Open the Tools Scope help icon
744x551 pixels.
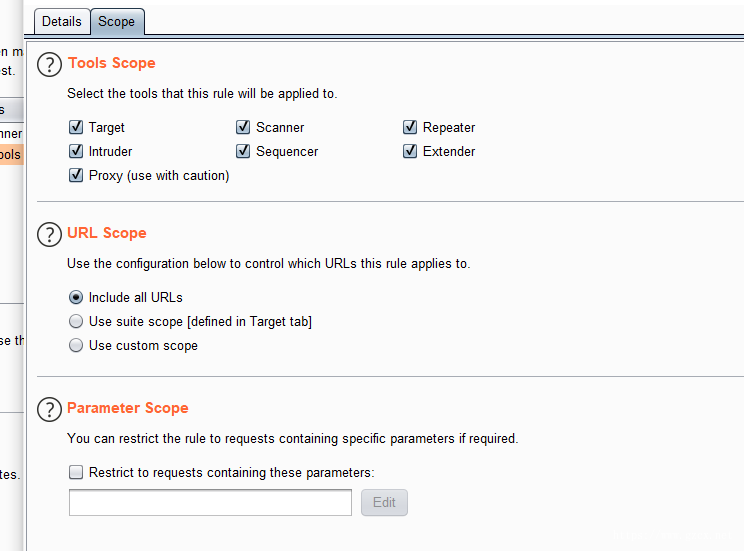click(49, 65)
